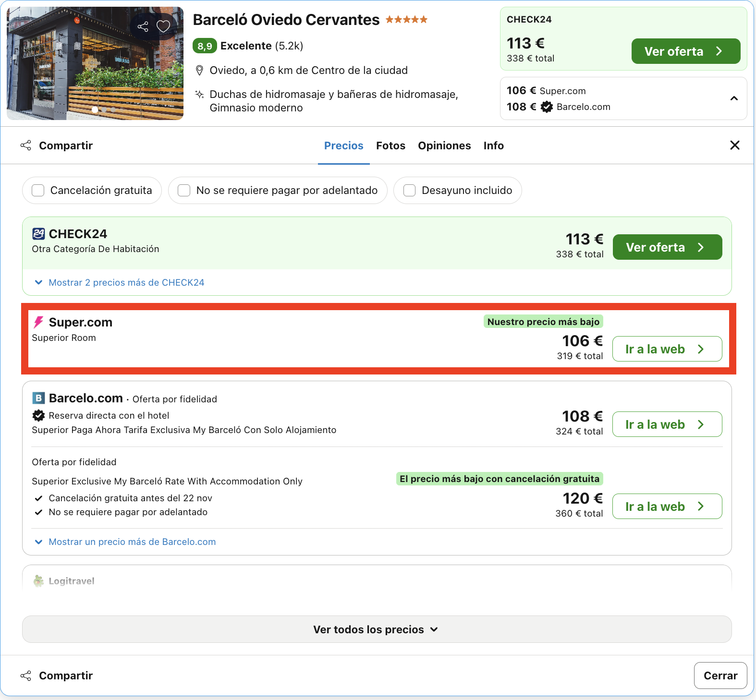Click Ir a la web for the 120 € offer
This screenshot has height=700, width=756.
coord(667,507)
